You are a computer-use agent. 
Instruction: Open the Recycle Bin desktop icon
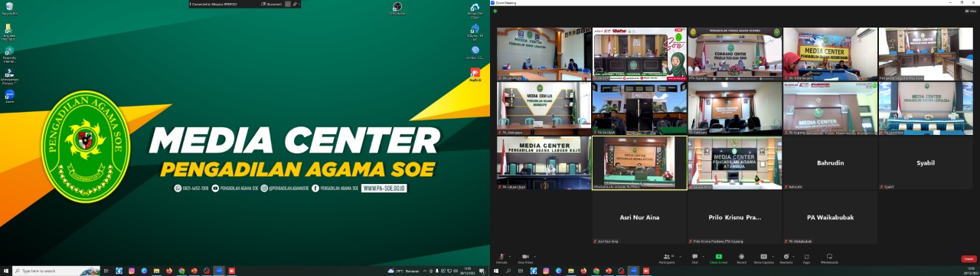coord(9,8)
